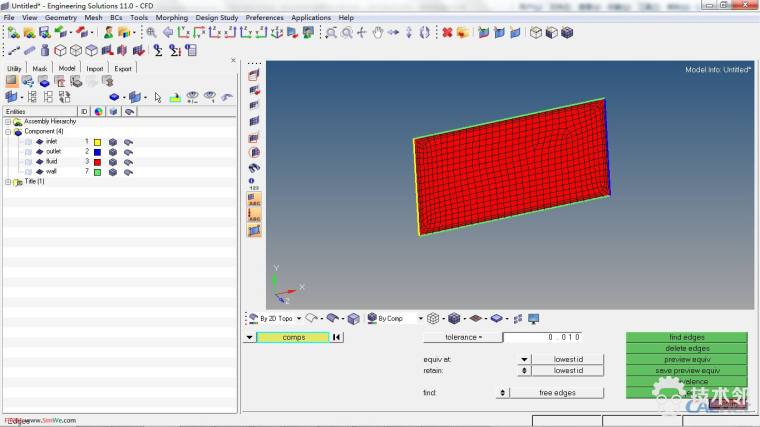The width and height of the screenshot is (760, 427).
Task: Collapse the Component (4) tree node
Action: pos(8,131)
